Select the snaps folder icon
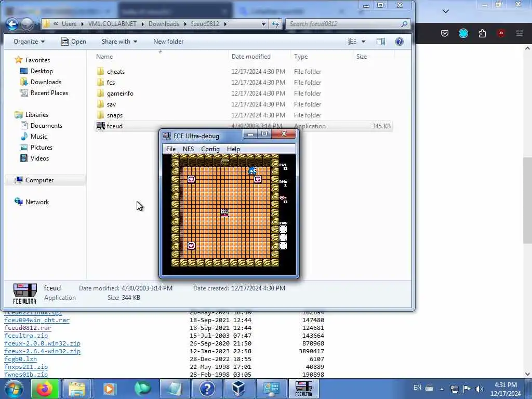This screenshot has width=532, height=399. click(100, 115)
